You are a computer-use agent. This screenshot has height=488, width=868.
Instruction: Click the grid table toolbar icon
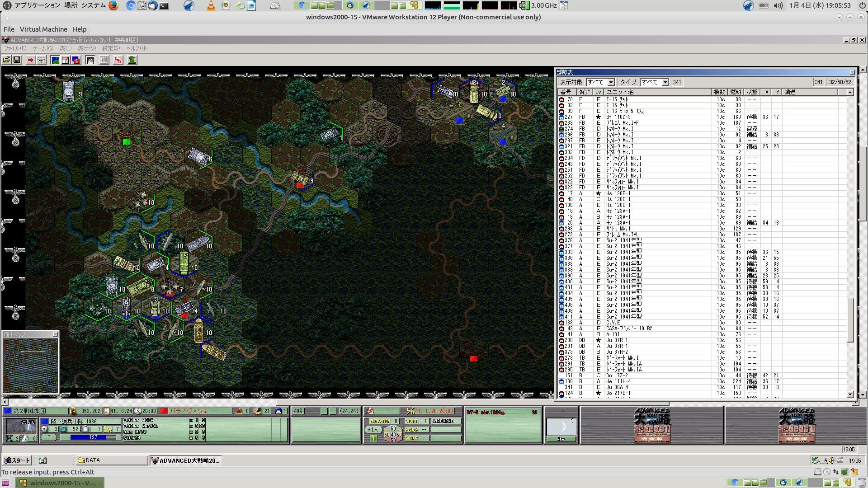tap(90, 60)
